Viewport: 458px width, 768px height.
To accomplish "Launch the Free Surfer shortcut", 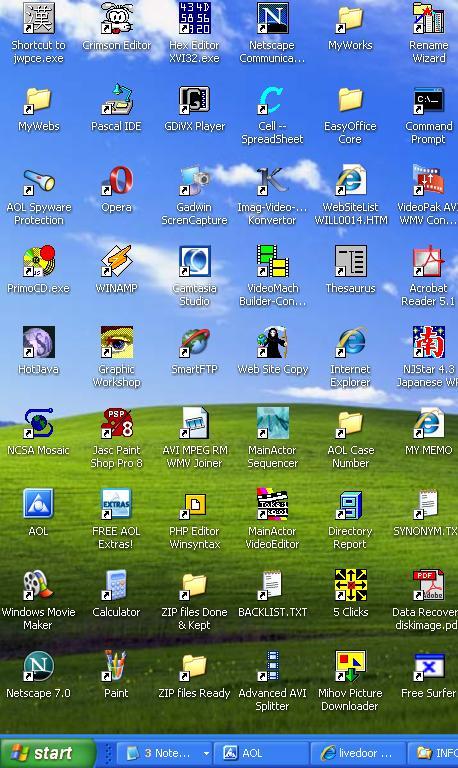I will [x=429, y=666].
